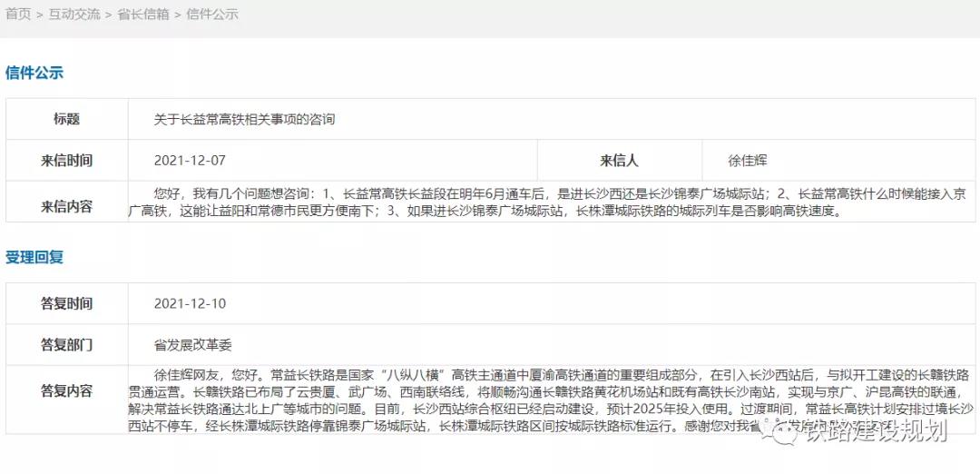980x474 pixels.
Task: Click the 信件公示 section heading
Action: pyautogui.click(x=34, y=73)
